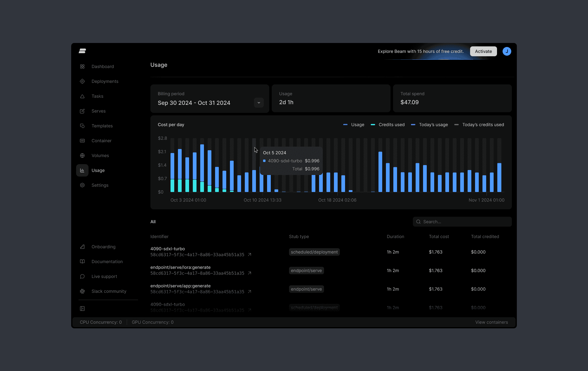
Task: Click the scheduled/deployment stub type badge
Action: (314, 252)
